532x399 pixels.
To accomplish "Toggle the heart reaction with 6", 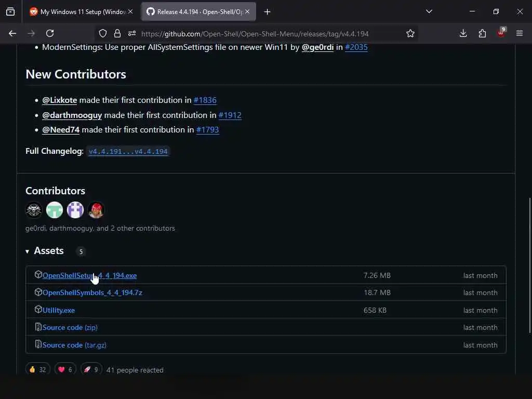I will pyautogui.click(x=65, y=369).
